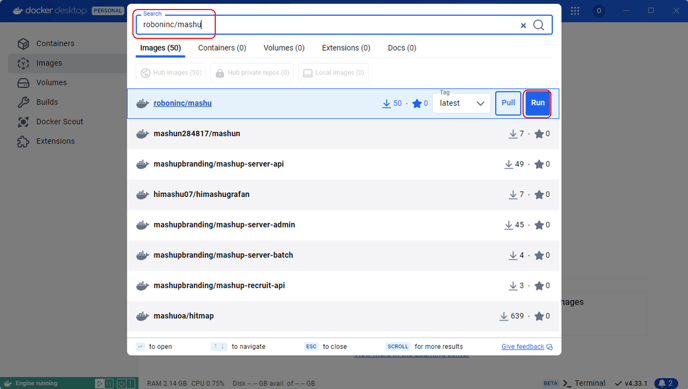688x389 pixels.
Task: Click the search input containing roboninc/mashu
Action: tap(329, 25)
